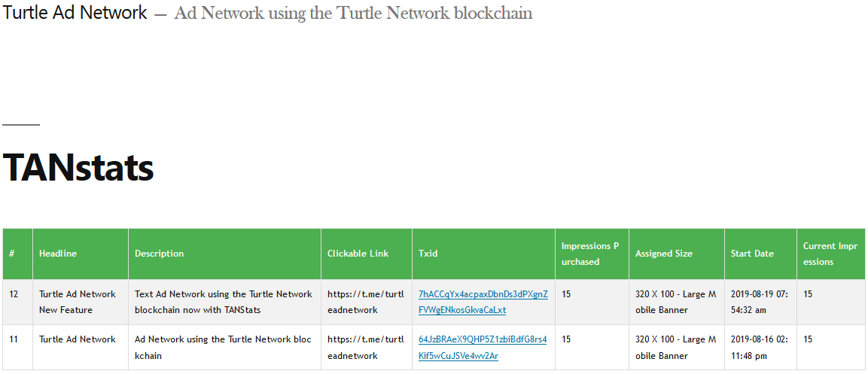868x374 pixels.
Task: Select the TANstats page heading
Action: tap(78, 167)
